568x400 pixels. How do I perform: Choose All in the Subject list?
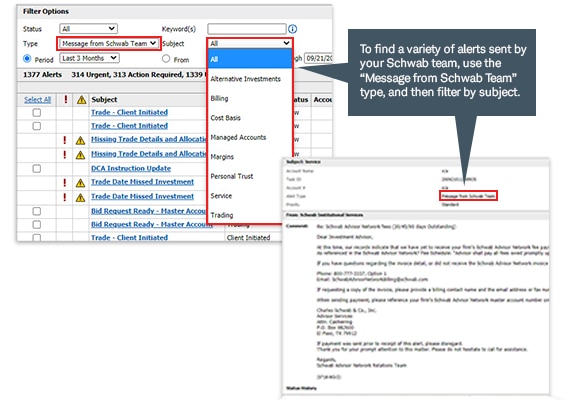pyautogui.click(x=250, y=59)
